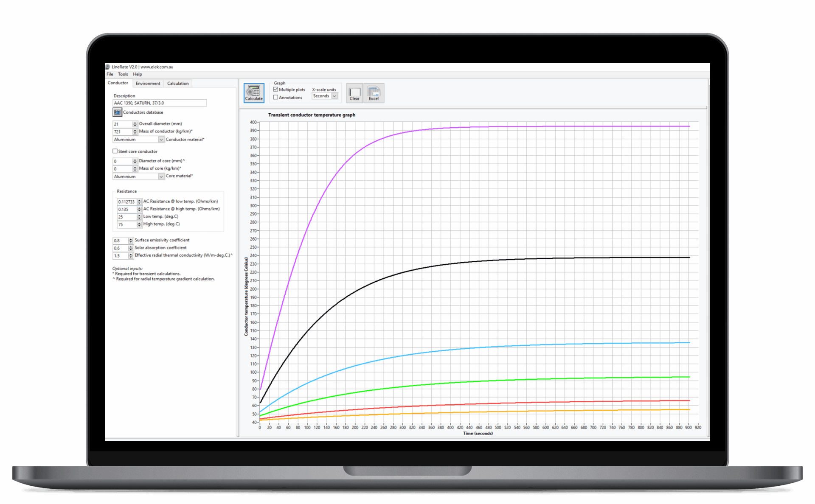
Task: Enable the Annotations checkbox
Action: click(x=276, y=97)
